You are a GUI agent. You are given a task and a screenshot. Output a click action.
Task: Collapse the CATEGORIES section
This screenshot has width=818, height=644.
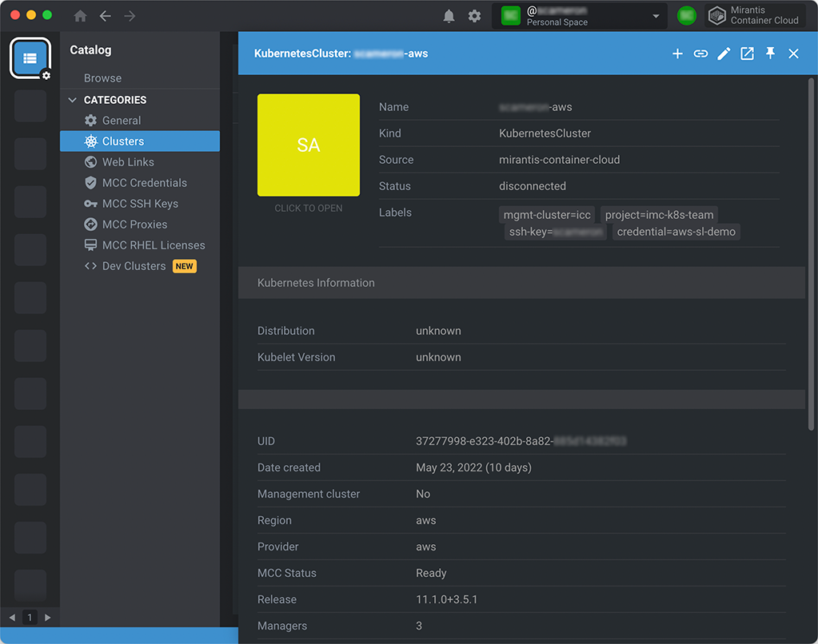coord(73,100)
